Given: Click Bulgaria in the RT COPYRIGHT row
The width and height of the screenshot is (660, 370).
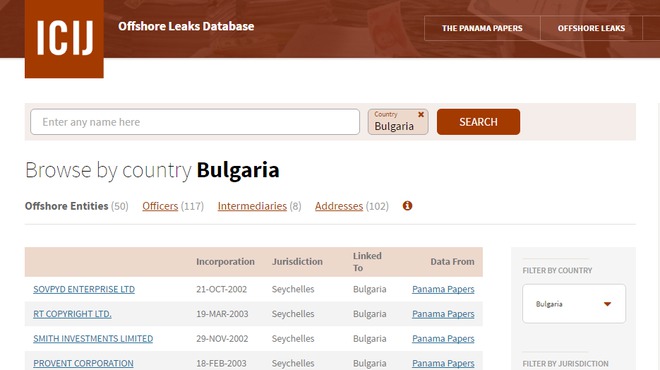Looking at the screenshot, I should point(370,314).
